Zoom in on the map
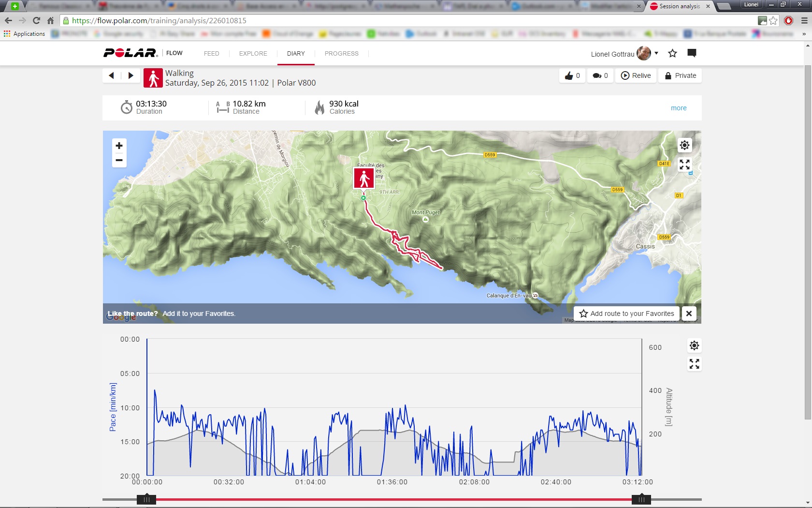The image size is (812, 508). [119, 146]
